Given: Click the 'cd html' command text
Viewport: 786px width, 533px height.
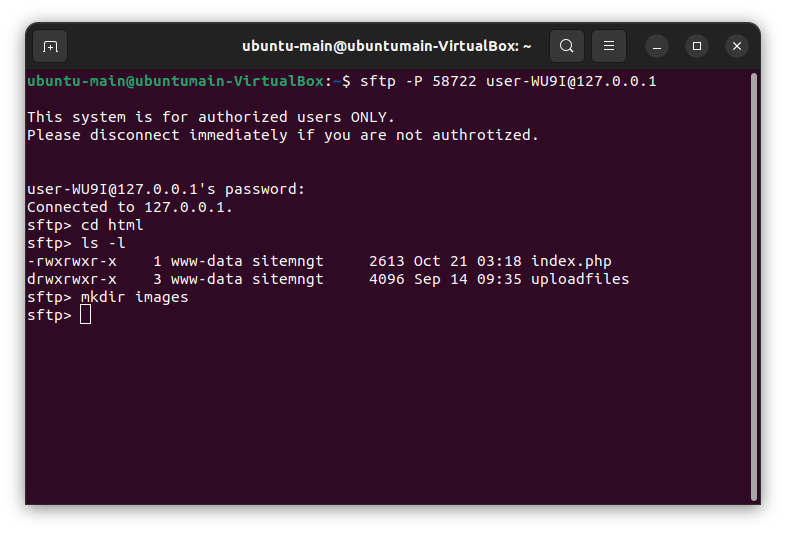Looking at the screenshot, I should pyautogui.click(x=112, y=225).
